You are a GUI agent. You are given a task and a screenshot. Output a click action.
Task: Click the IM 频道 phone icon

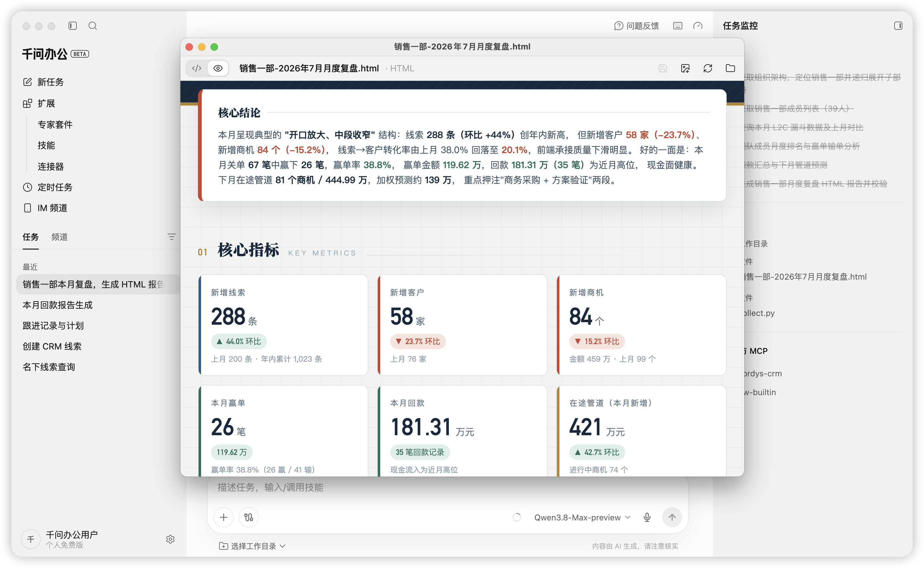point(28,208)
